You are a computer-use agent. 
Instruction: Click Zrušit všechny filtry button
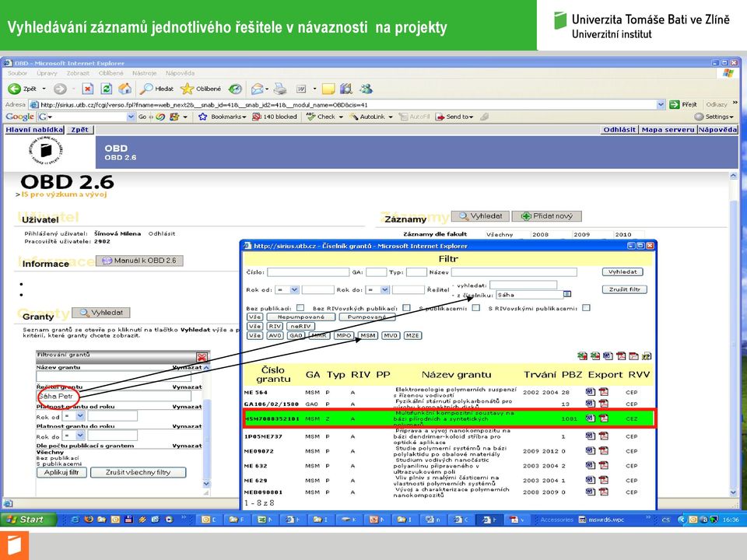[139, 472]
